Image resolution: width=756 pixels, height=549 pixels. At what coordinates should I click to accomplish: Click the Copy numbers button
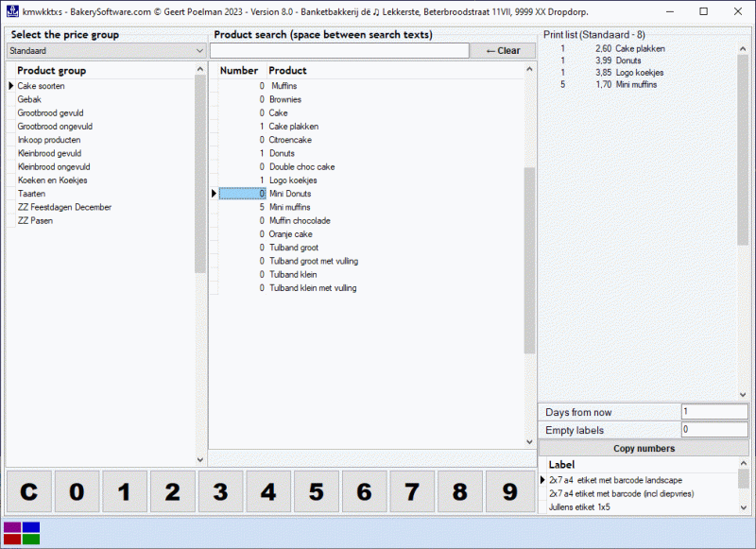click(644, 447)
